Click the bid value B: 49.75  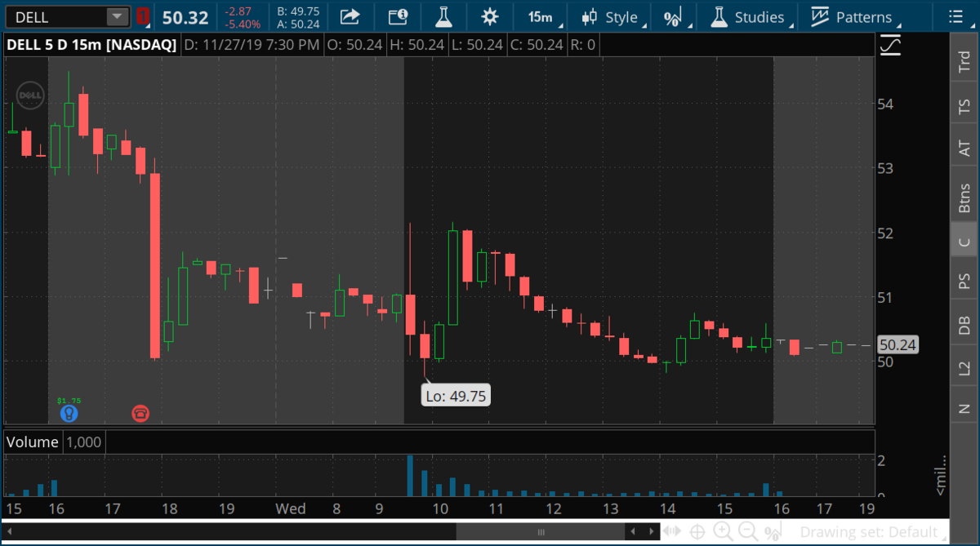298,11
